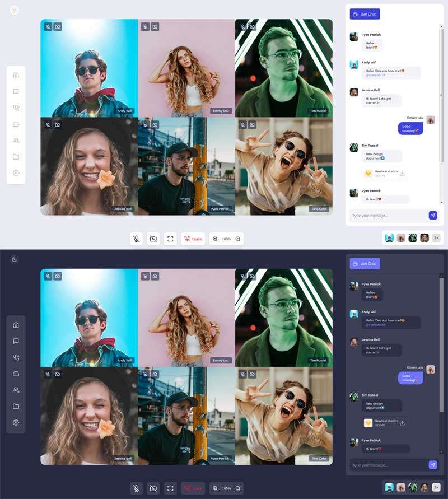
Task: Focus the dark-mode message input field
Action: point(389,465)
